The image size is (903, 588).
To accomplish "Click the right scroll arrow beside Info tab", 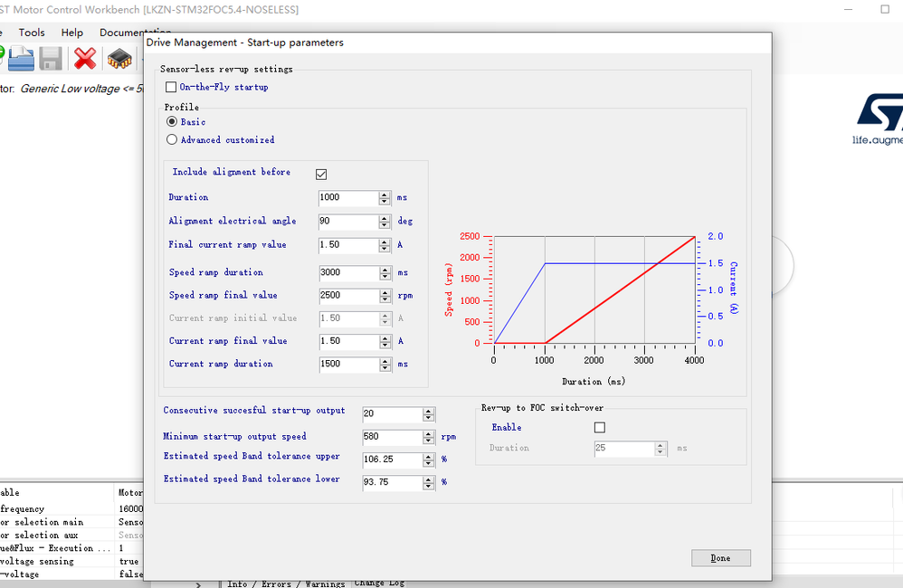I will point(198,584).
